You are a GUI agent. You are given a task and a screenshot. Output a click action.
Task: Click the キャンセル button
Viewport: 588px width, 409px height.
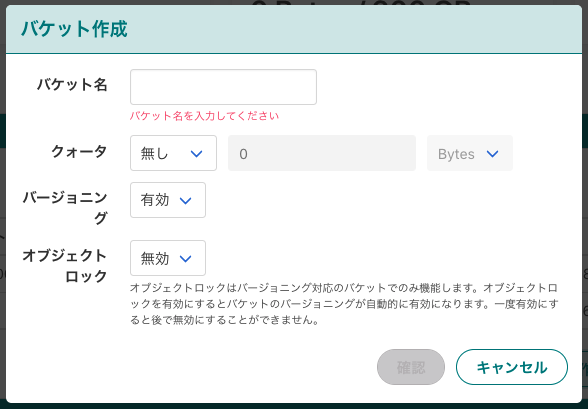point(512,367)
